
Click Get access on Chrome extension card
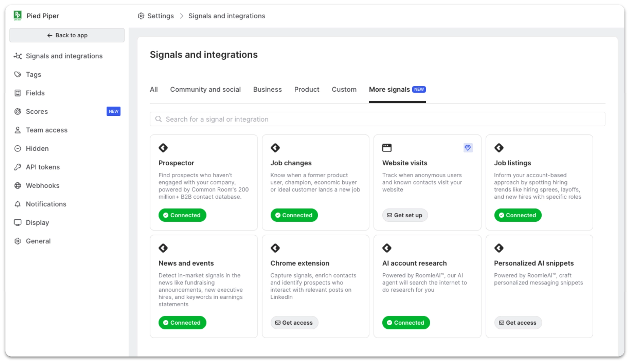(294, 323)
